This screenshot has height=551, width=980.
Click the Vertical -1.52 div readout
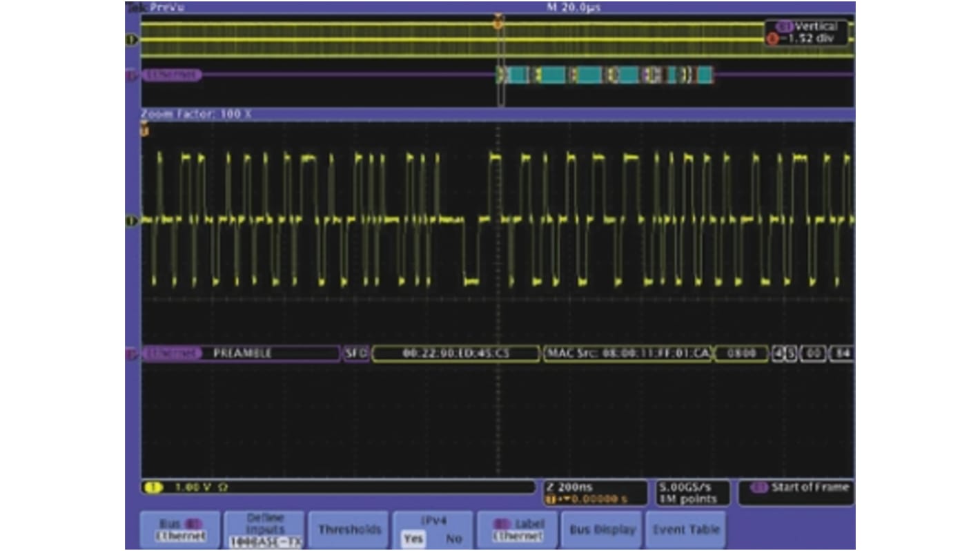(x=807, y=33)
